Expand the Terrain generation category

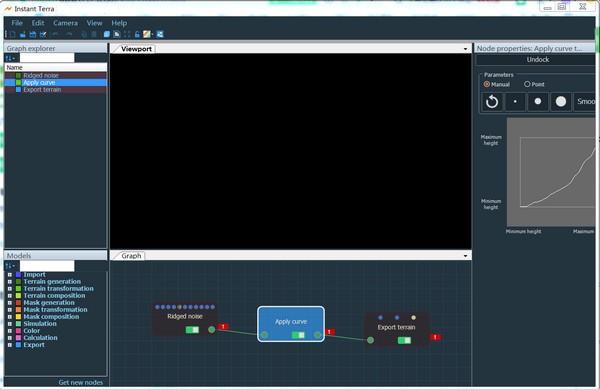pyautogui.click(x=10, y=282)
